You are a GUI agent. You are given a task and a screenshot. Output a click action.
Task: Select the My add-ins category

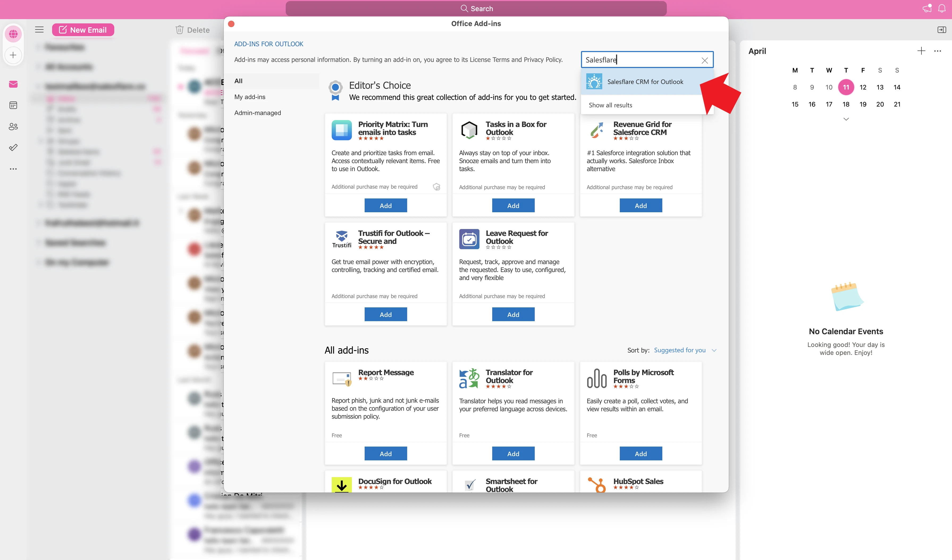pos(249,97)
